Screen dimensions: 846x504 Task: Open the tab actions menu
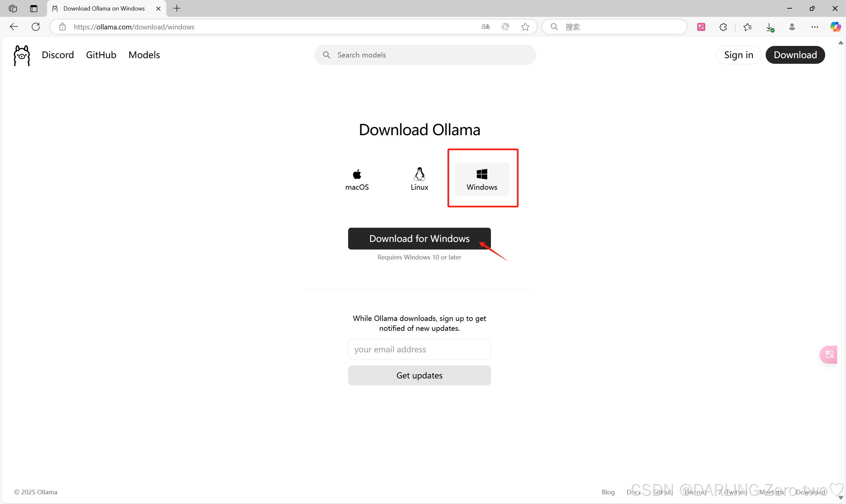click(34, 9)
